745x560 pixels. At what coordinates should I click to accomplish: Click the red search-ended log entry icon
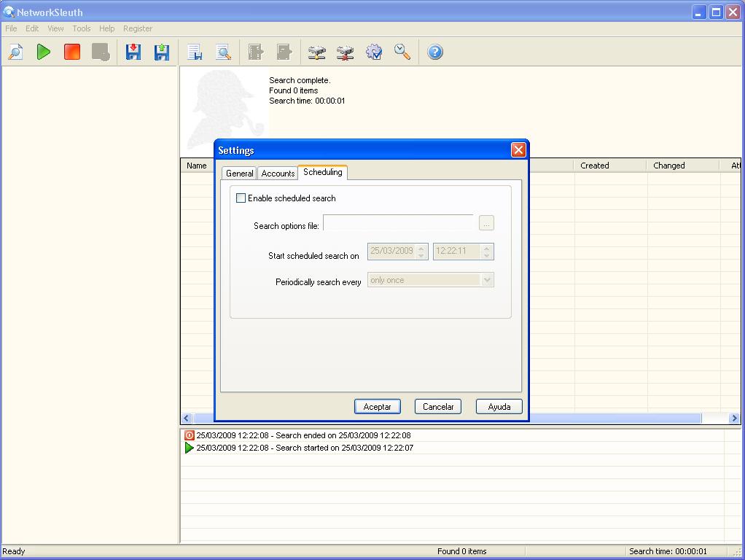[189, 435]
